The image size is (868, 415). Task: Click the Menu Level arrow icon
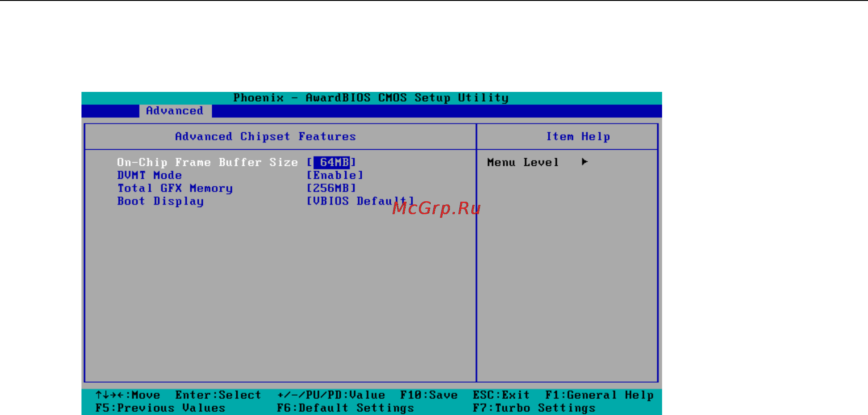(x=585, y=162)
